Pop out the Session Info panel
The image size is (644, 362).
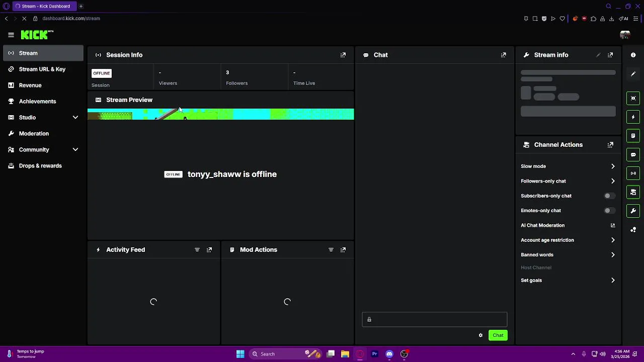pyautogui.click(x=343, y=55)
